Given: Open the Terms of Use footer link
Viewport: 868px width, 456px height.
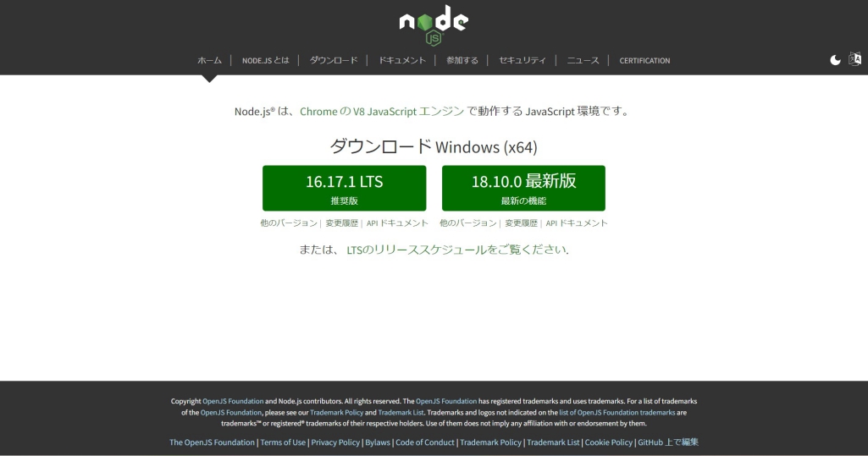Looking at the screenshot, I should [x=283, y=442].
